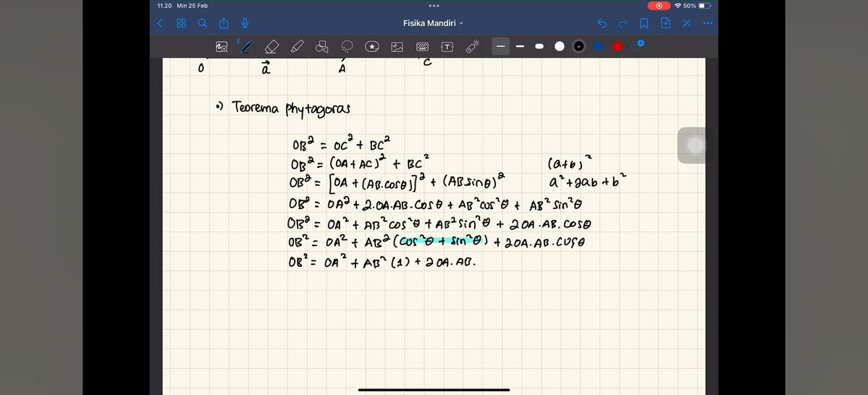868x395 pixels.
Task: Select the Text box tool
Action: [x=447, y=47]
